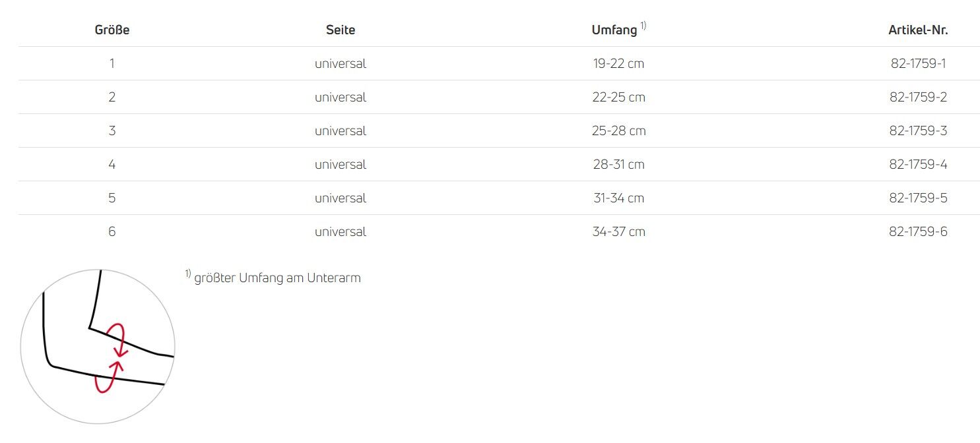The height and width of the screenshot is (443, 980).
Task: Click the 25-28 cm circumference cell
Action: click(x=618, y=131)
